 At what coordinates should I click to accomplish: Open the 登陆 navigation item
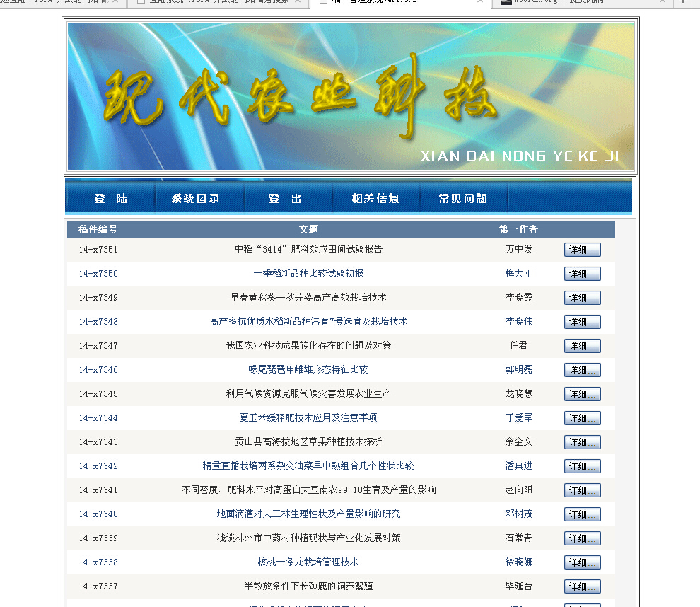[x=110, y=198]
